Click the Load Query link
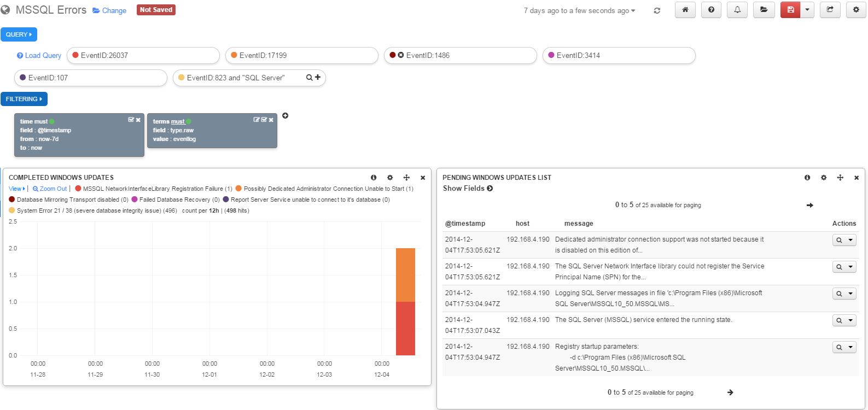The height and width of the screenshot is (410, 868). (x=39, y=55)
